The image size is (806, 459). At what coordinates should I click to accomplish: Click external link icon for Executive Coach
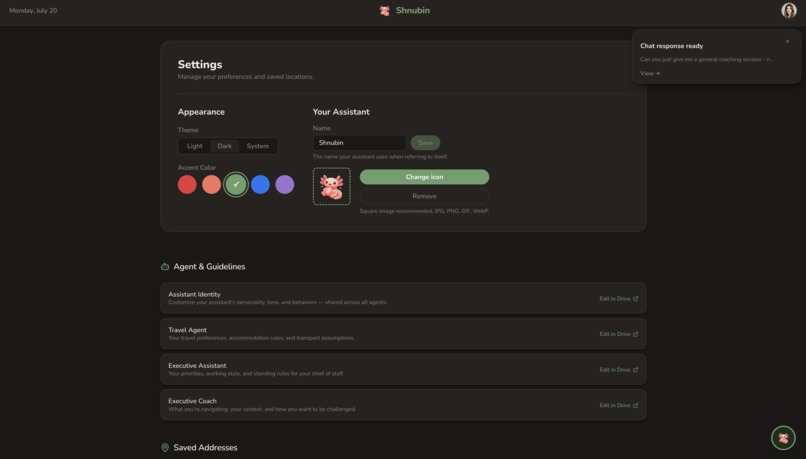click(x=635, y=406)
